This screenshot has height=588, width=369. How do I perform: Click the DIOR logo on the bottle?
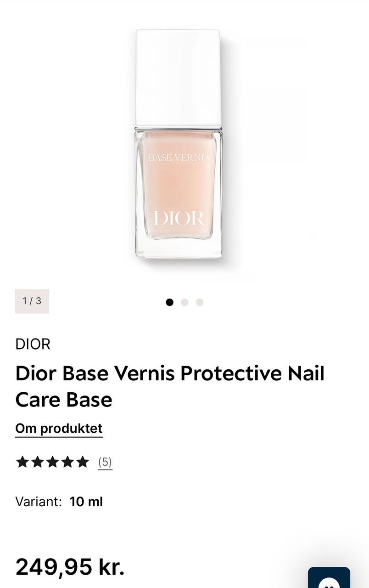coord(179,219)
